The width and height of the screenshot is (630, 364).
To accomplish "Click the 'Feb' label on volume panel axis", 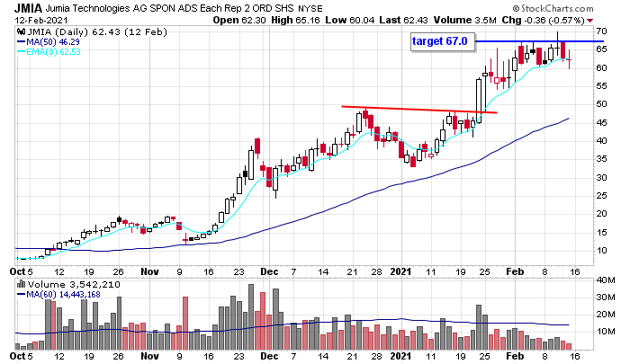I will [x=515, y=356].
